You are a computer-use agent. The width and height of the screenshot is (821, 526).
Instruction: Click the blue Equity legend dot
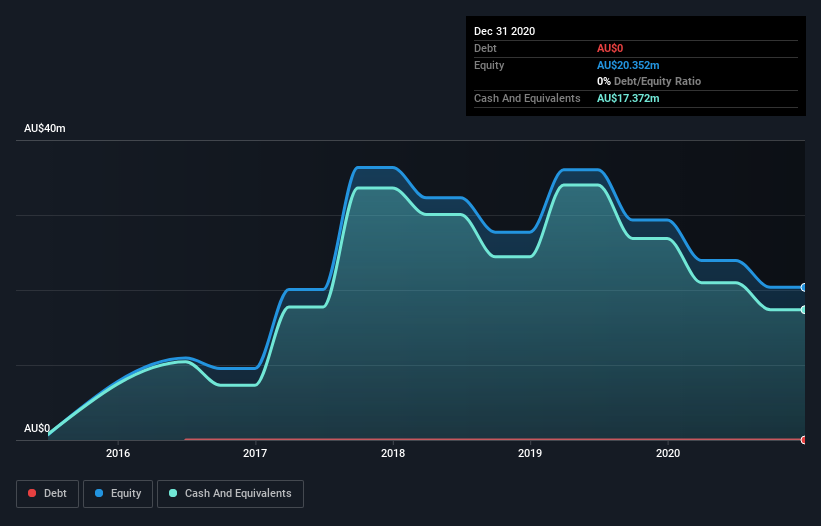pyautogui.click(x=99, y=493)
